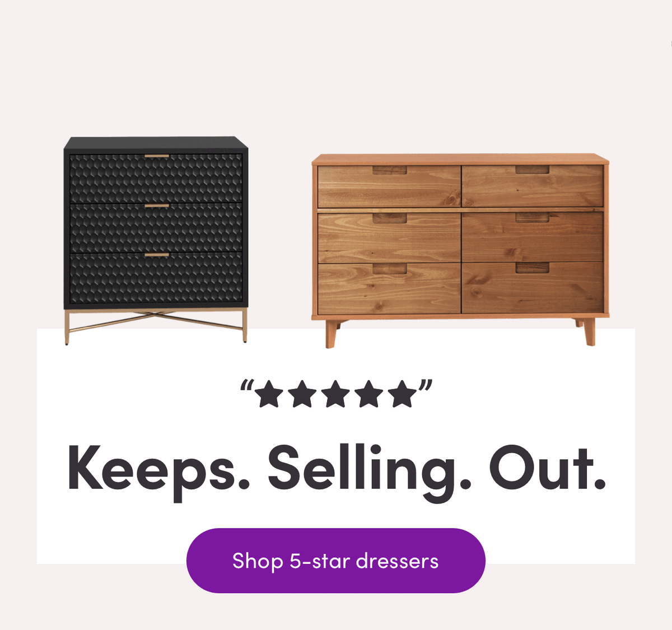Click the middle third star
This screenshot has width=672, height=630.
(x=335, y=394)
